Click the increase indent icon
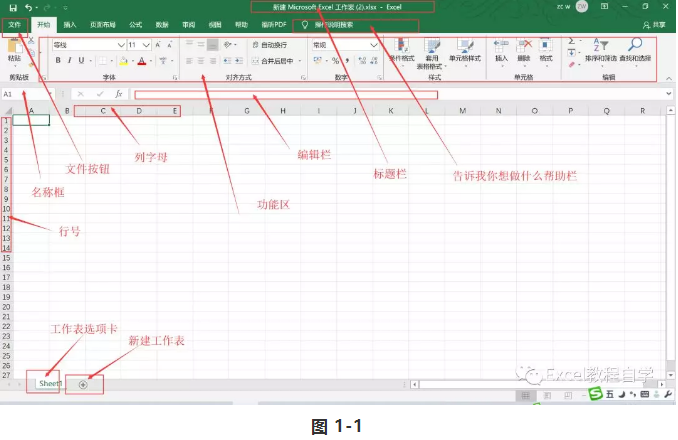 (239, 61)
